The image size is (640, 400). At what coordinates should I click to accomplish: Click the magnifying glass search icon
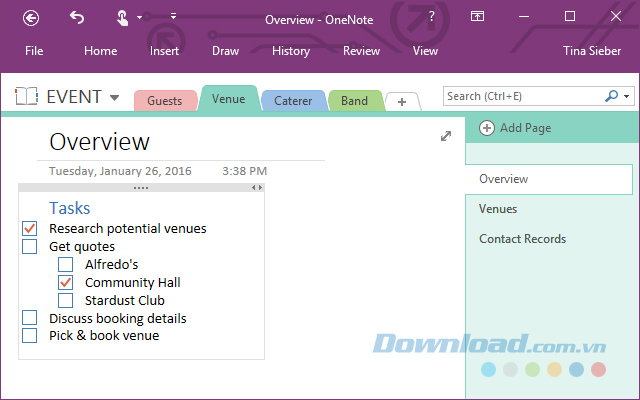pos(611,96)
